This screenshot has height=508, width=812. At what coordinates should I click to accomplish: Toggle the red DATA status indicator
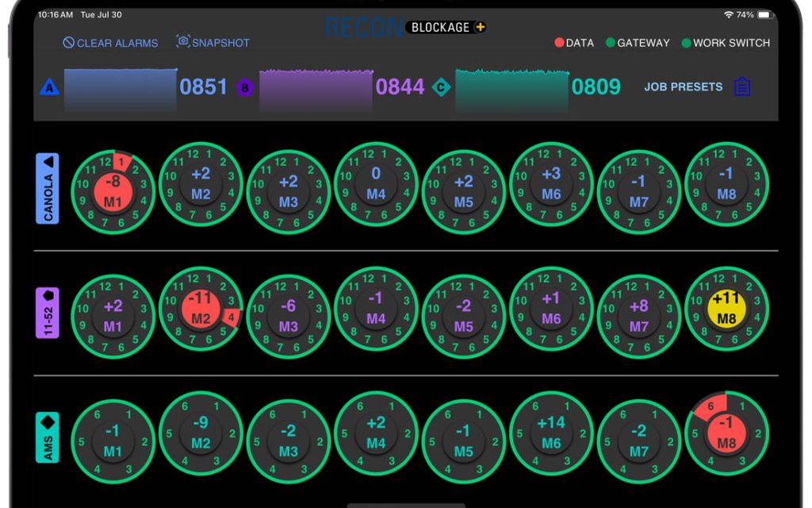click(559, 43)
